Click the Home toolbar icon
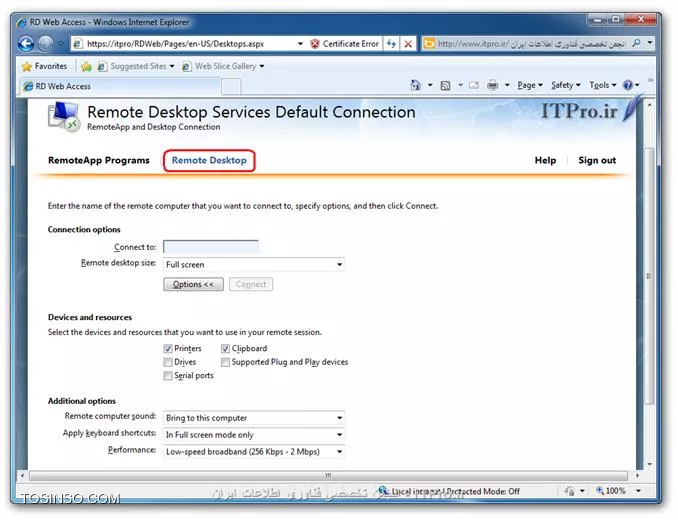Image resolution: width=678 pixels, height=520 pixels. point(416,85)
